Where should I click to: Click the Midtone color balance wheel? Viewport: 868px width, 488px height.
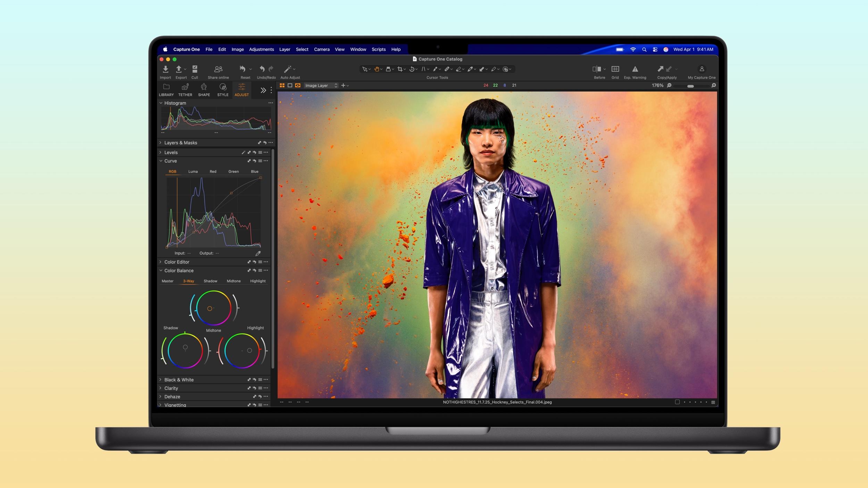point(214,308)
